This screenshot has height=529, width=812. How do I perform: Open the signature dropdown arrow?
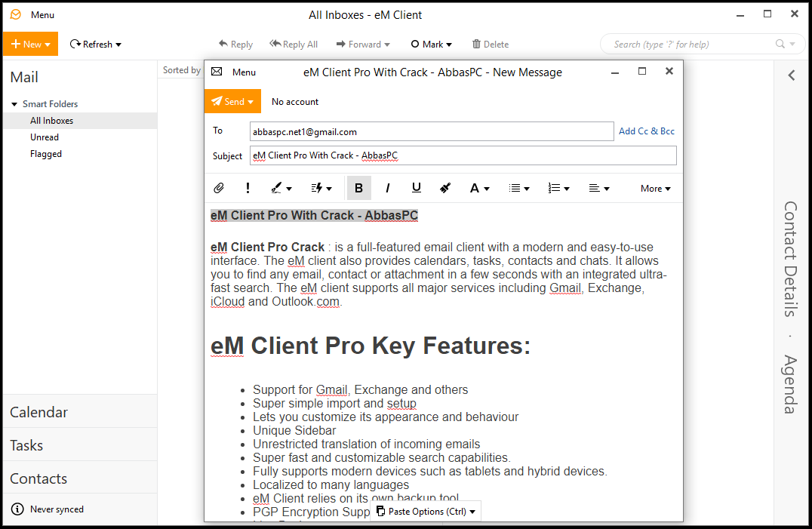click(289, 189)
